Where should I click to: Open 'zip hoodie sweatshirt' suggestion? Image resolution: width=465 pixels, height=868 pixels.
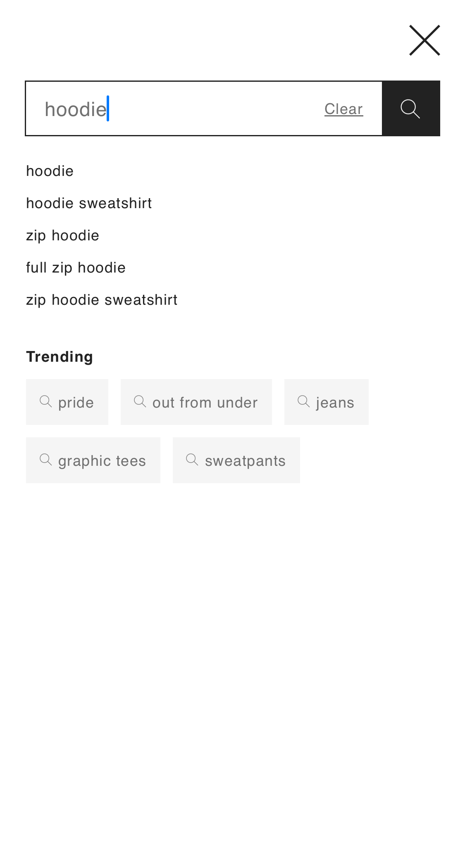click(102, 300)
